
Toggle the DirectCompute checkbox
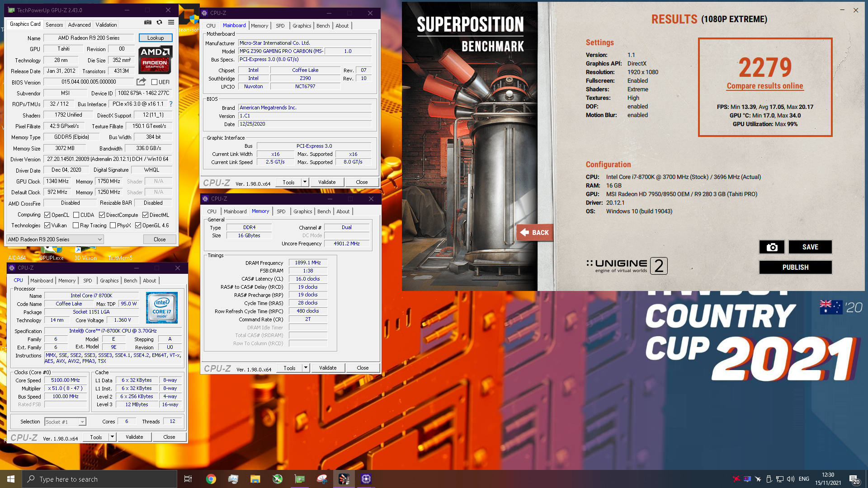pyautogui.click(x=102, y=215)
